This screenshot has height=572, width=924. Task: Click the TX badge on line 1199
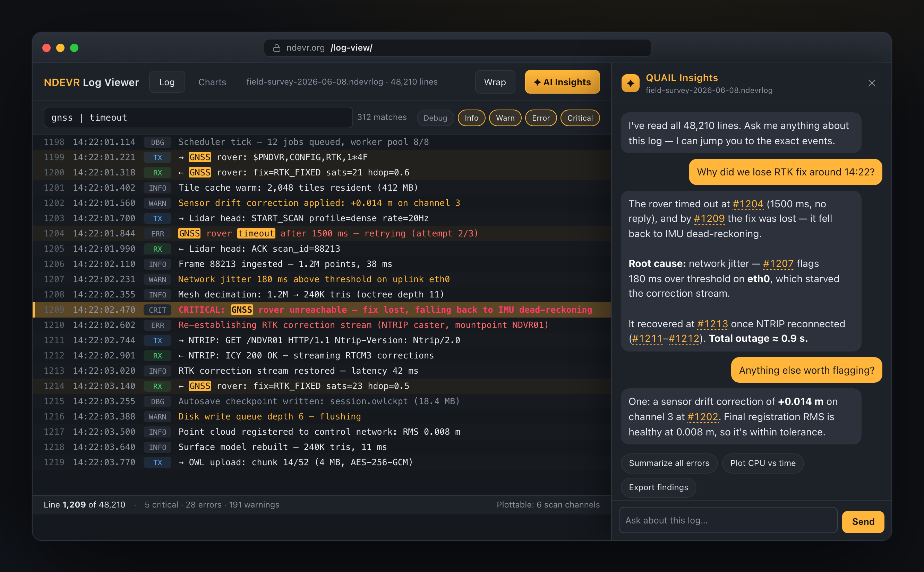(157, 157)
